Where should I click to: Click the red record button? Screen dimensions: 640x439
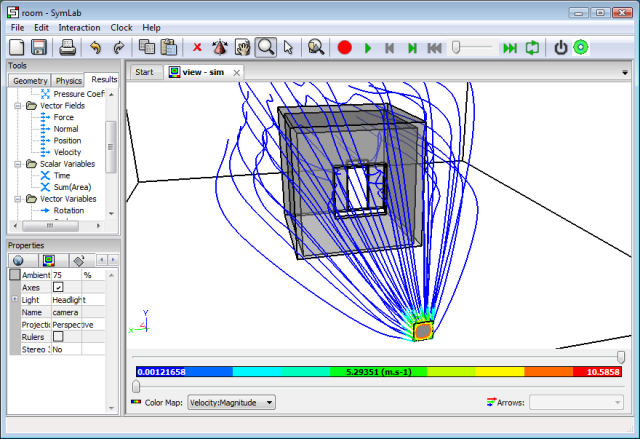[344, 48]
